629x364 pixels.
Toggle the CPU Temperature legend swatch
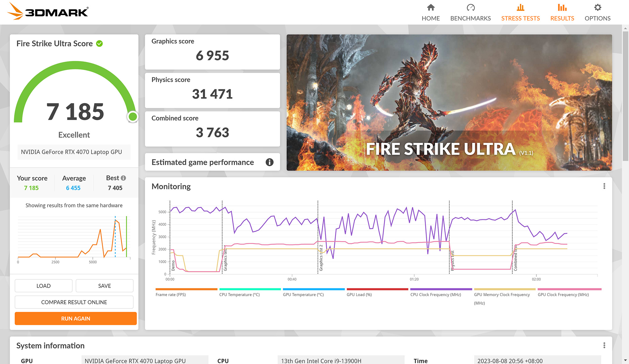click(250, 289)
